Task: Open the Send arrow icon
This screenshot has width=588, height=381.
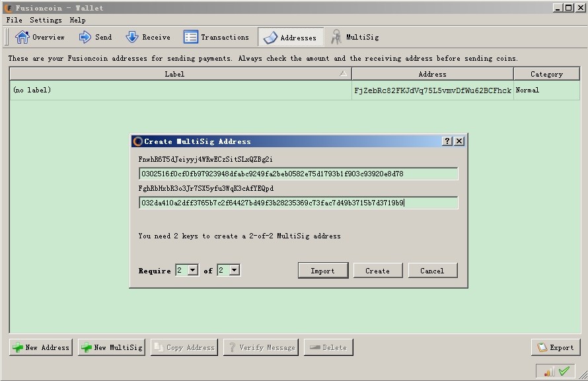Action: 85,37
